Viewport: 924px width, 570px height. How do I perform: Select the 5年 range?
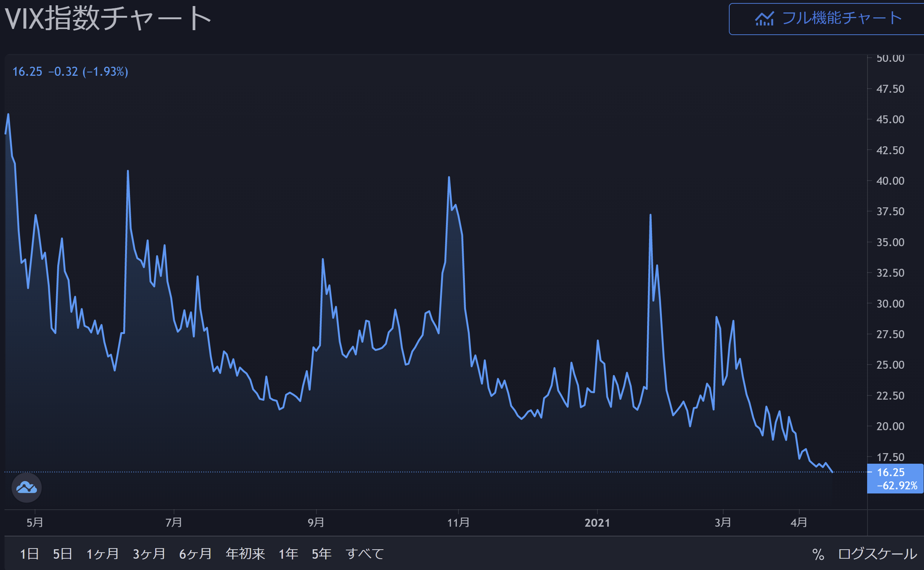point(322,554)
